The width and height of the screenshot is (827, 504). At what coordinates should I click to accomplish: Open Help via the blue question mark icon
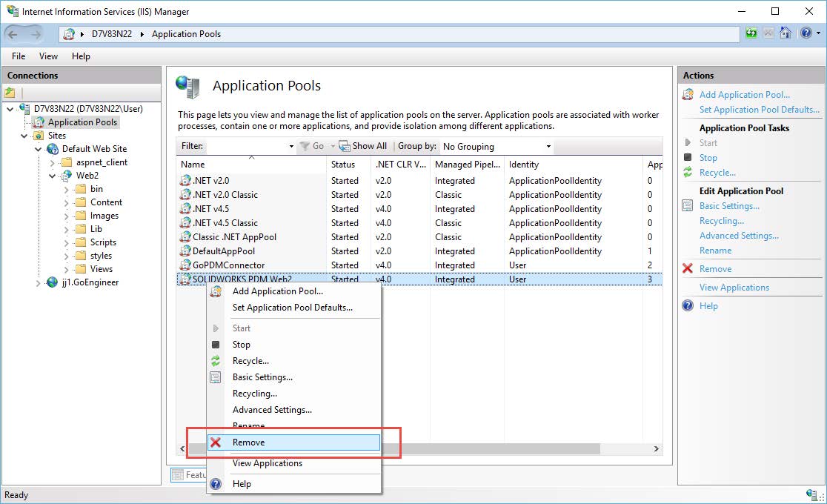click(x=805, y=33)
